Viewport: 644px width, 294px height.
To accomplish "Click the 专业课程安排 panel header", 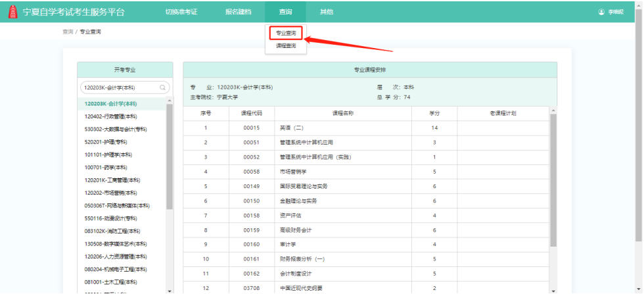I will click(370, 70).
